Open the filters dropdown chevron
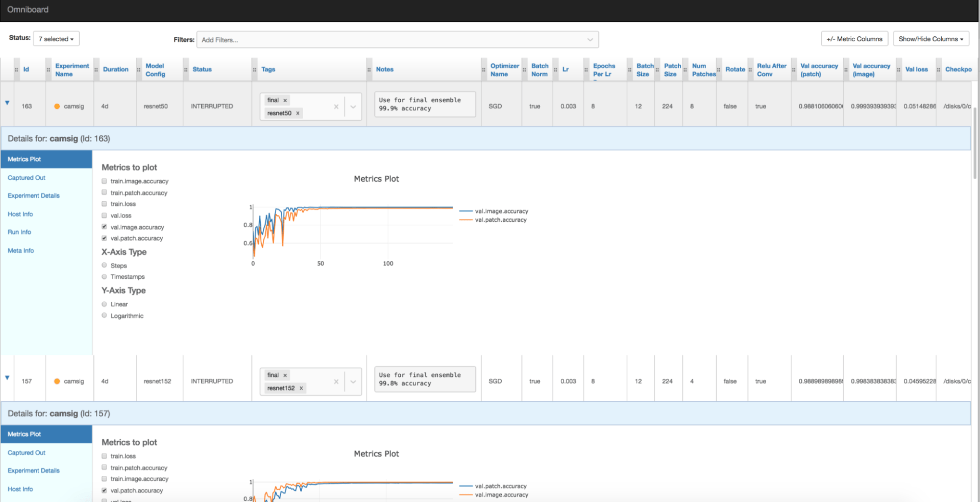980x502 pixels. click(x=590, y=40)
